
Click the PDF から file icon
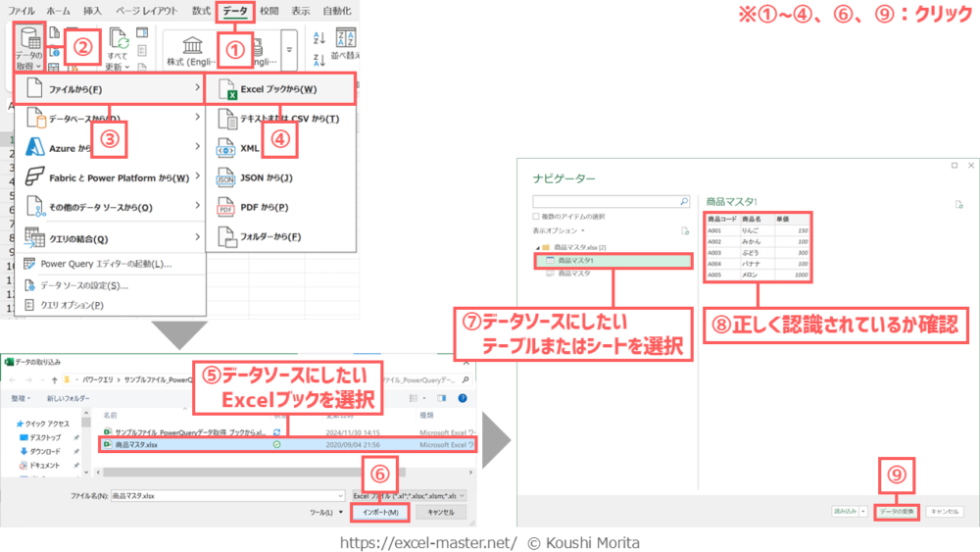point(223,207)
